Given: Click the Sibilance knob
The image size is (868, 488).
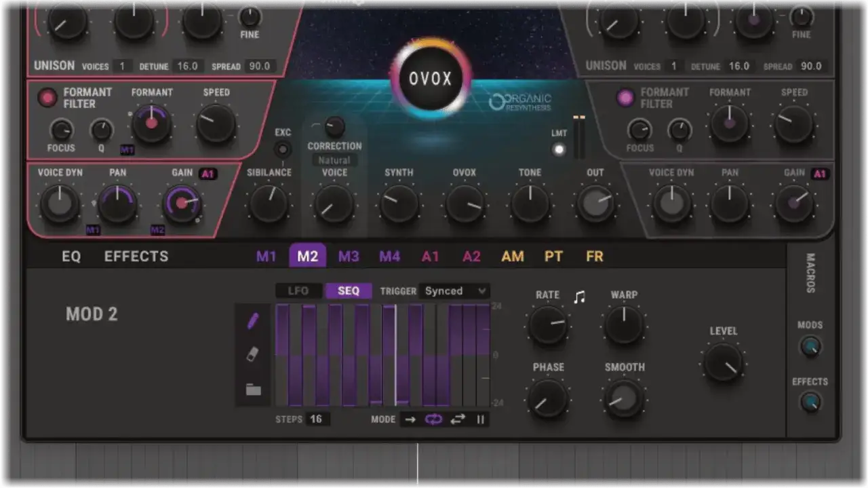Looking at the screenshot, I should 269,204.
